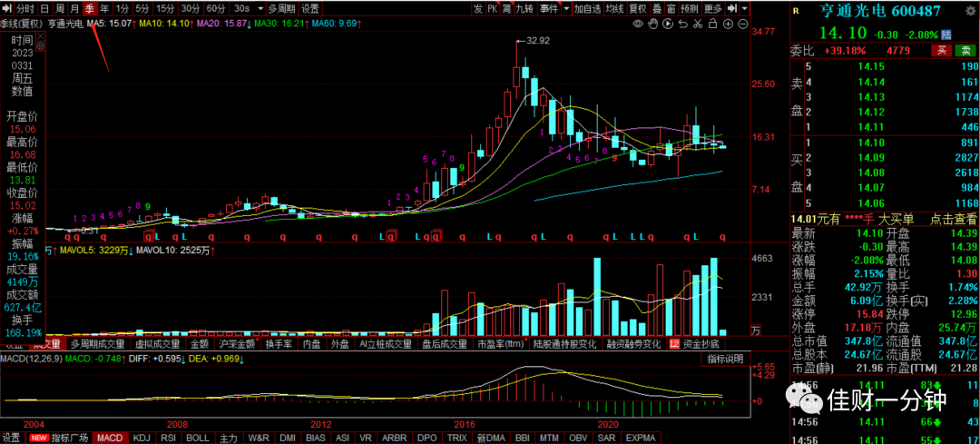The width and height of the screenshot is (980, 444).
Task: Toggle chart visibility with the eye icon
Action: point(638,24)
